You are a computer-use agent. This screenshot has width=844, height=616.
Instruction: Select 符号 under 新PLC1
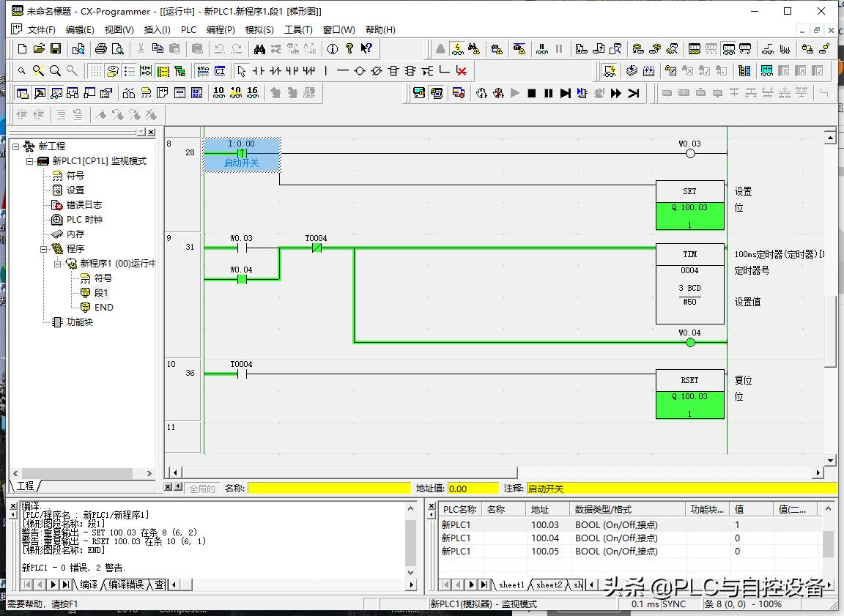75,175
